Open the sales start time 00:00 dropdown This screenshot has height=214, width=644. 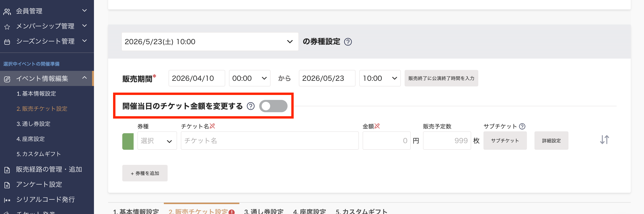point(249,78)
